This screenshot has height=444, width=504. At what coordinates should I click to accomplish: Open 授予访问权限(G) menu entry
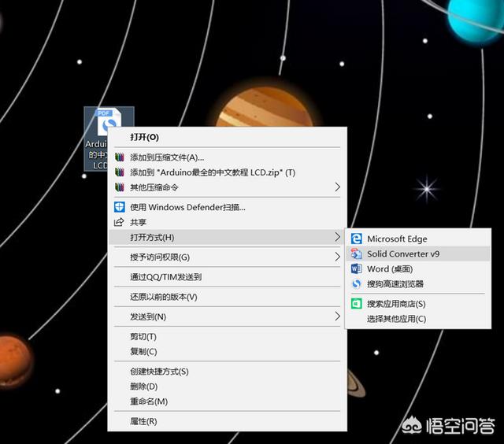(x=228, y=257)
